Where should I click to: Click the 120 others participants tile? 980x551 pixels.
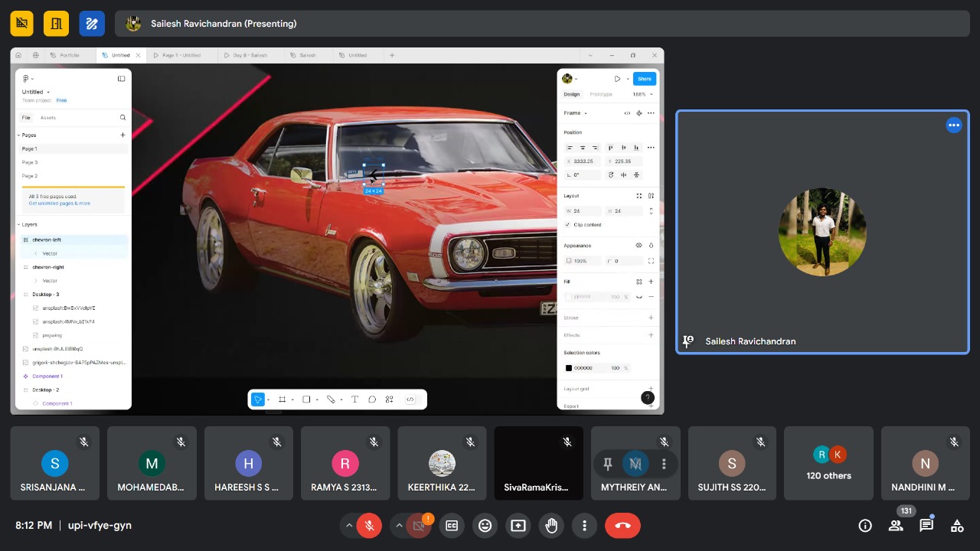[828, 463]
